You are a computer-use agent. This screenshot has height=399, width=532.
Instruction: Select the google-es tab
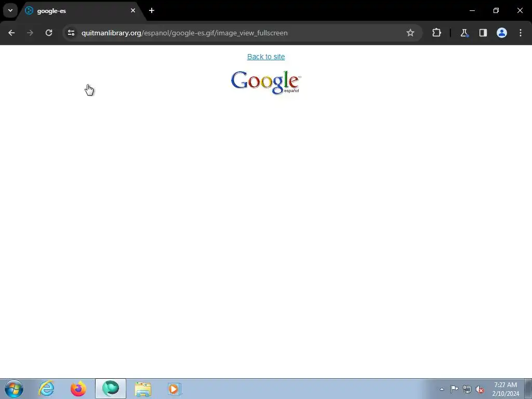coord(79,11)
